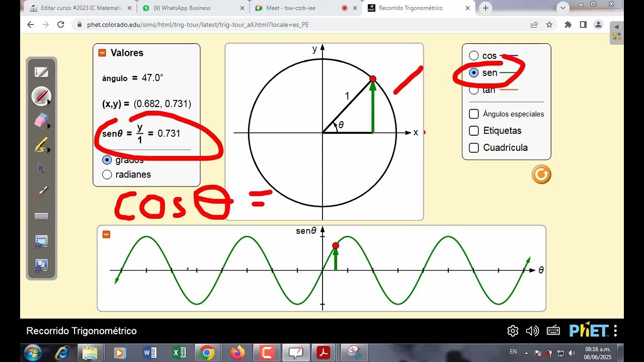Collapse the Valores panel
This screenshot has height=362, width=644.
click(102, 53)
